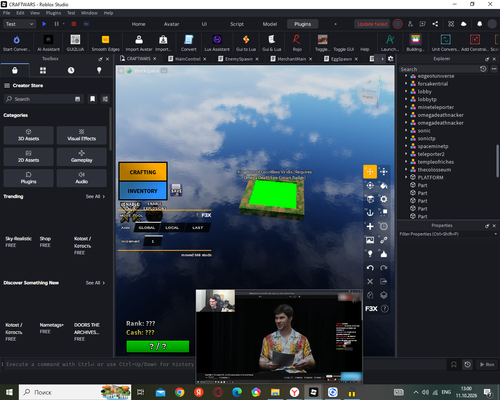The image size is (500, 400).
Task: Set F3X axes to GLOBAL
Action: pyautogui.click(x=147, y=228)
